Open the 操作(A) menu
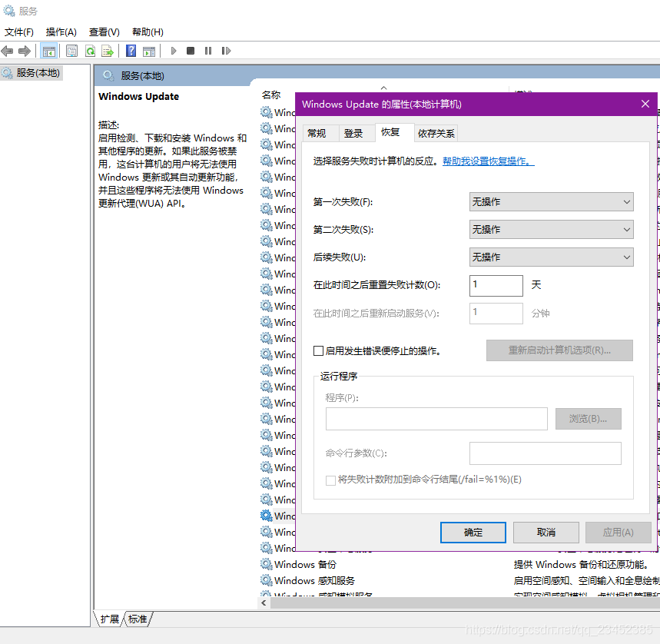The height and width of the screenshot is (644, 660). (61, 32)
